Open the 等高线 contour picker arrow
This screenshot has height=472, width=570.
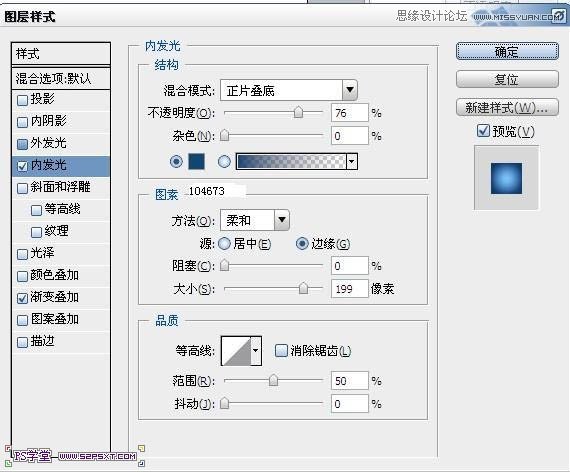[256, 351]
